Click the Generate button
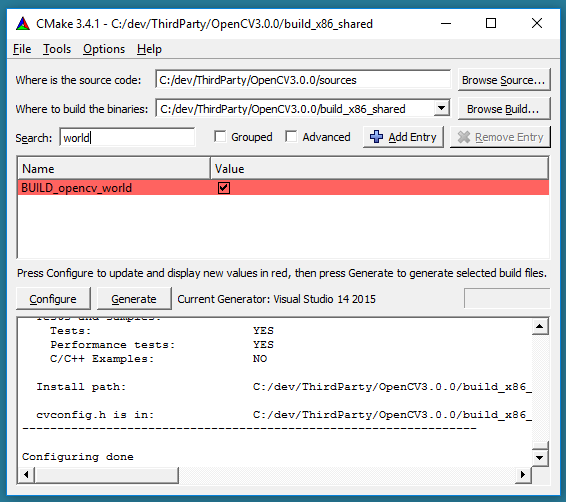 click(x=134, y=299)
